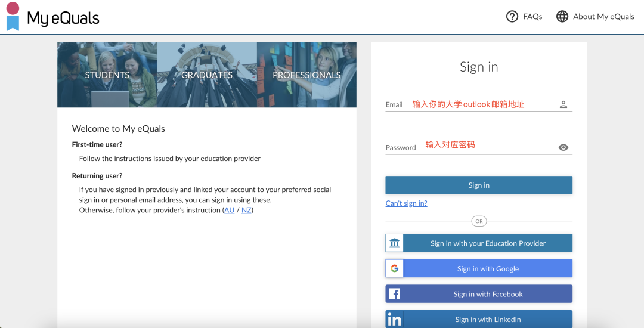
Task: Follow the NZ provider instruction link
Action: (246, 210)
